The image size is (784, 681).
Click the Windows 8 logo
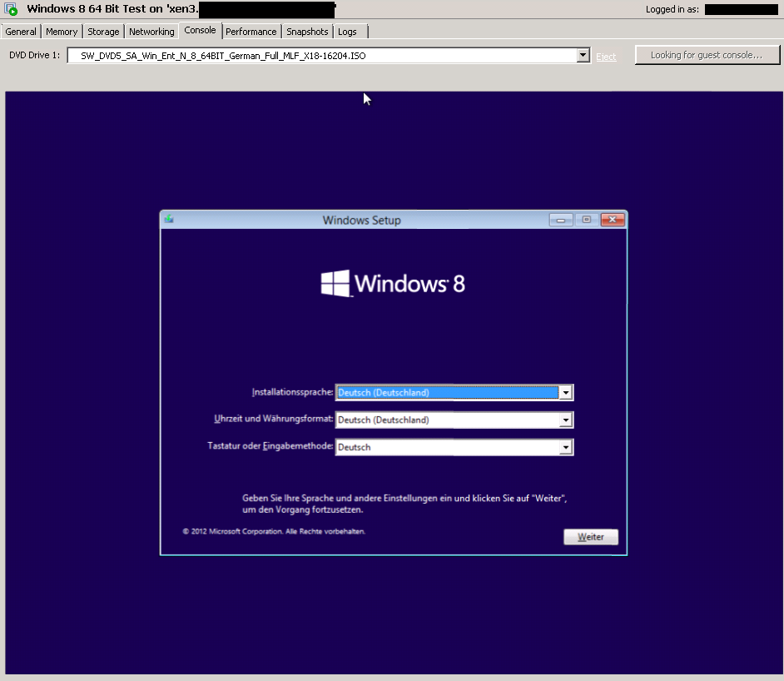point(393,284)
